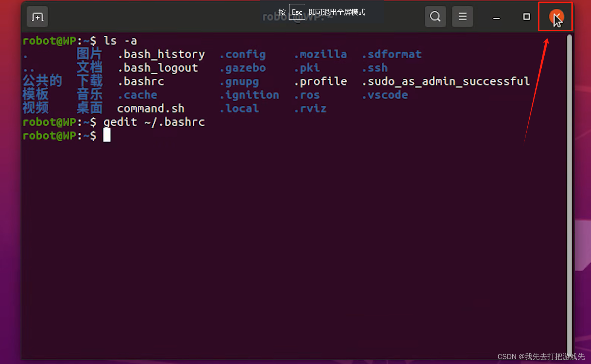Open the hamburger menu
This screenshot has height=364, width=591.
click(x=462, y=17)
